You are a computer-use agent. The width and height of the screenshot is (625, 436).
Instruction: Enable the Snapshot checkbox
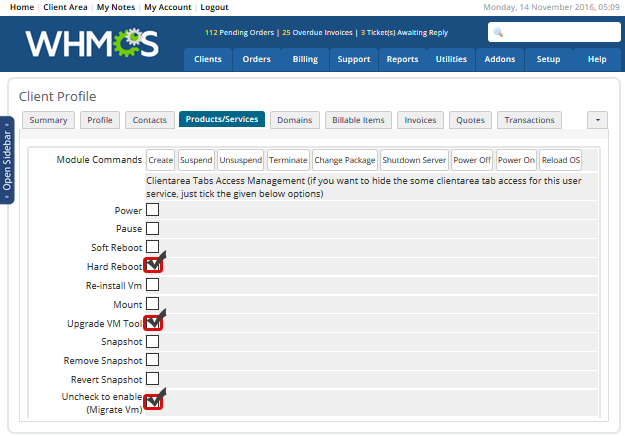pyautogui.click(x=153, y=342)
